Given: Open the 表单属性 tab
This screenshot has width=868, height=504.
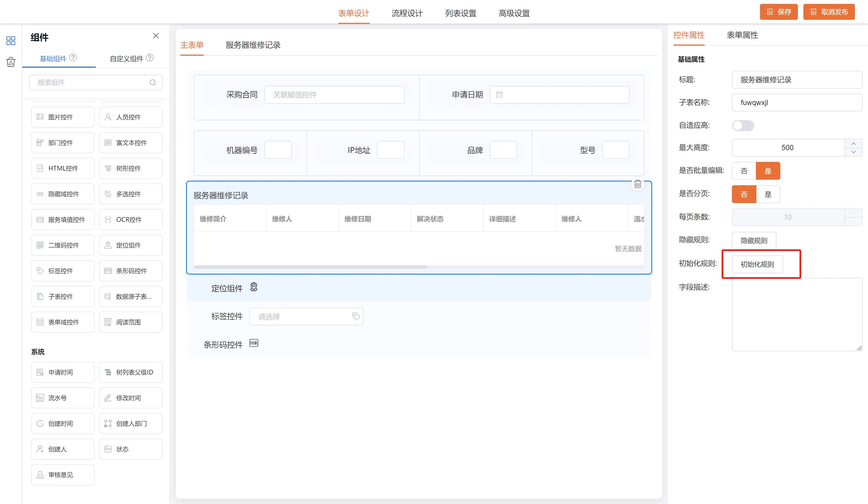Looking at the screenshot, I should [742, 35].
